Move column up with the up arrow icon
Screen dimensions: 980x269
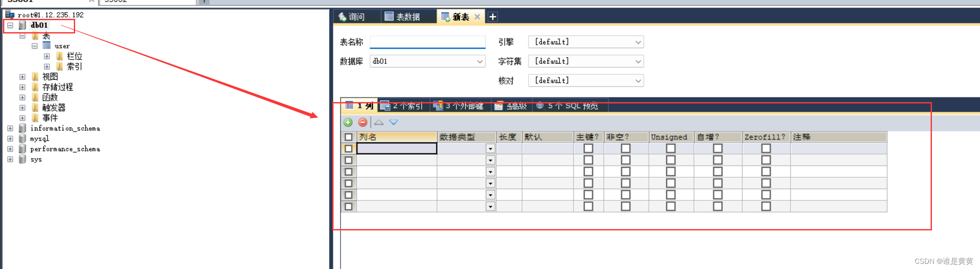(x=379, y=122)
